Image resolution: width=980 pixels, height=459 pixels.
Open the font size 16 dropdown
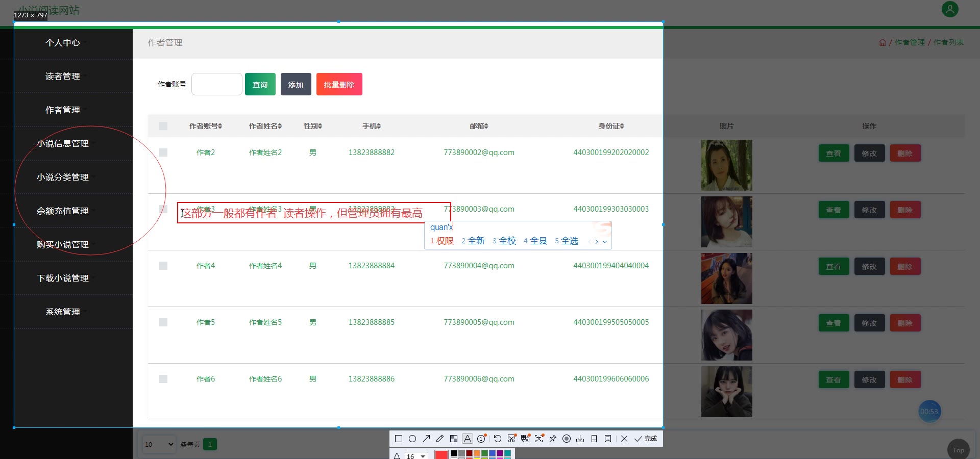[x=416, y=456]
